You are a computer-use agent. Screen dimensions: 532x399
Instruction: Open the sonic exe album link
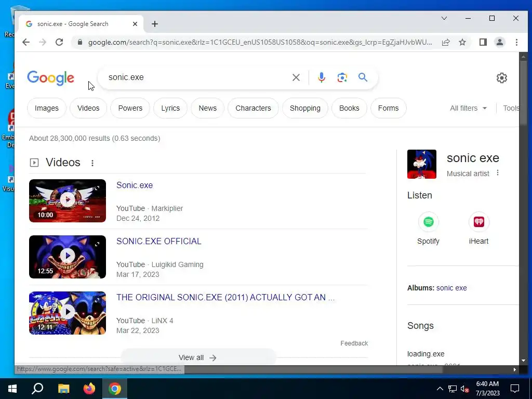coord(451,288)
